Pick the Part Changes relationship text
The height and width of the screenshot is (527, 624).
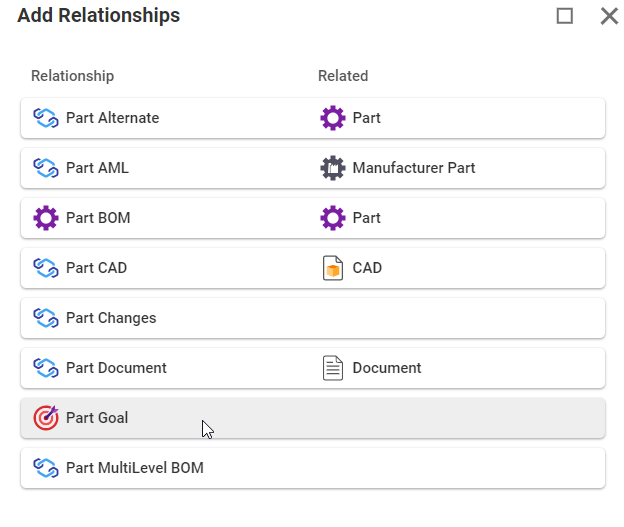pyautogui.click(x=111, y=318)
